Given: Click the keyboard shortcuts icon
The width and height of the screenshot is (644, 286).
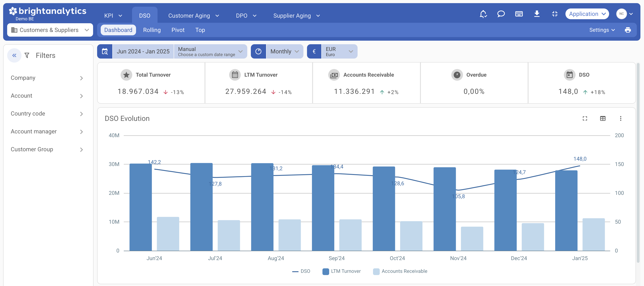Looking at the screenshot, I should 519,14.
